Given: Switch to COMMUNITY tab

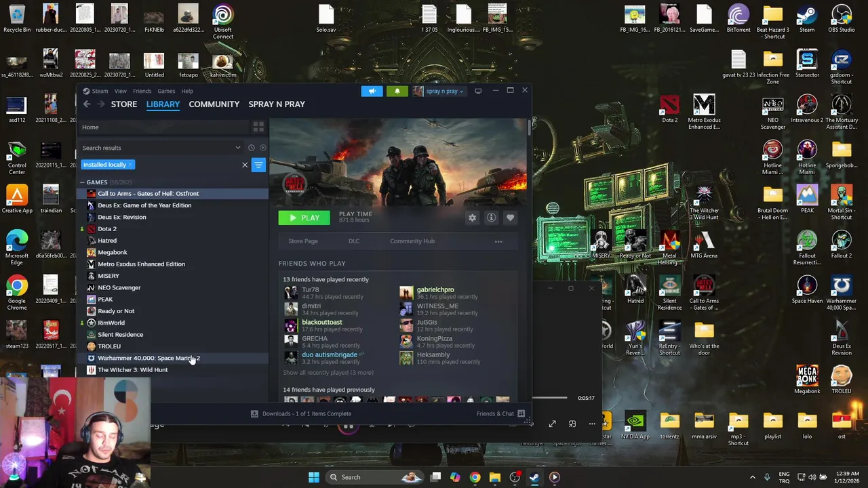Looking at the screenshot, I should click(x=214, y=104).
